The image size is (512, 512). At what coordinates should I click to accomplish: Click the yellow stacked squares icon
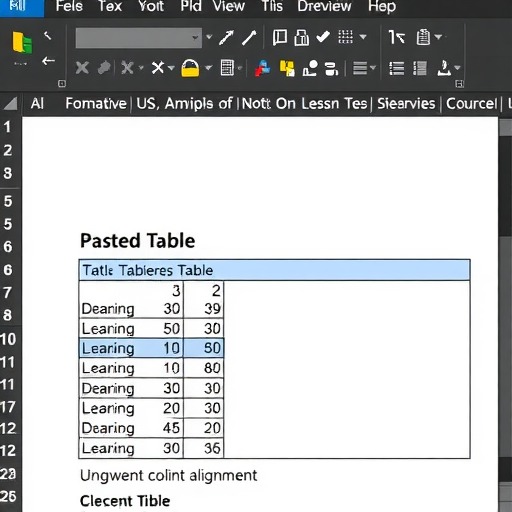pyautogui.click(x=287, y=68)
